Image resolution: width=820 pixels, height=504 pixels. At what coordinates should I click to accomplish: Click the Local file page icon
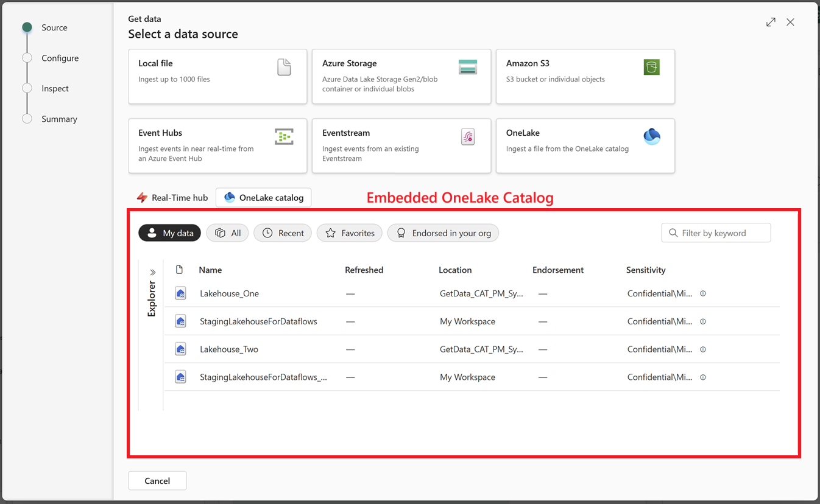coord(284,67)
